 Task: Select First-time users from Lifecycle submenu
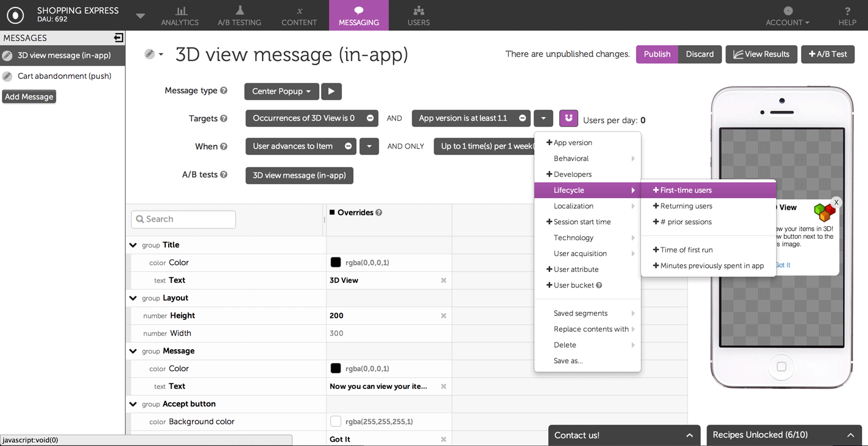pyautogui.click(x=685, y=190)
